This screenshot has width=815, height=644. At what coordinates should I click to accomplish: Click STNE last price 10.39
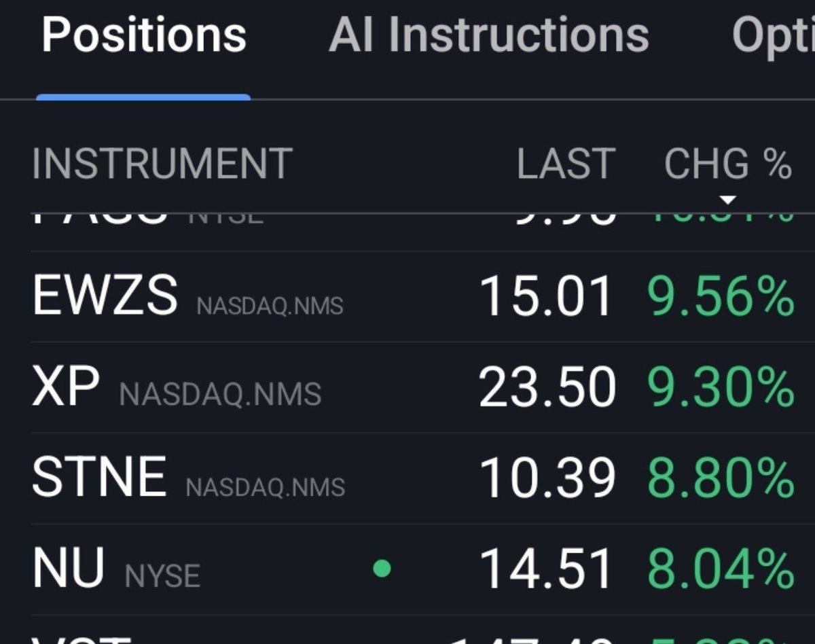click(546, 478)
